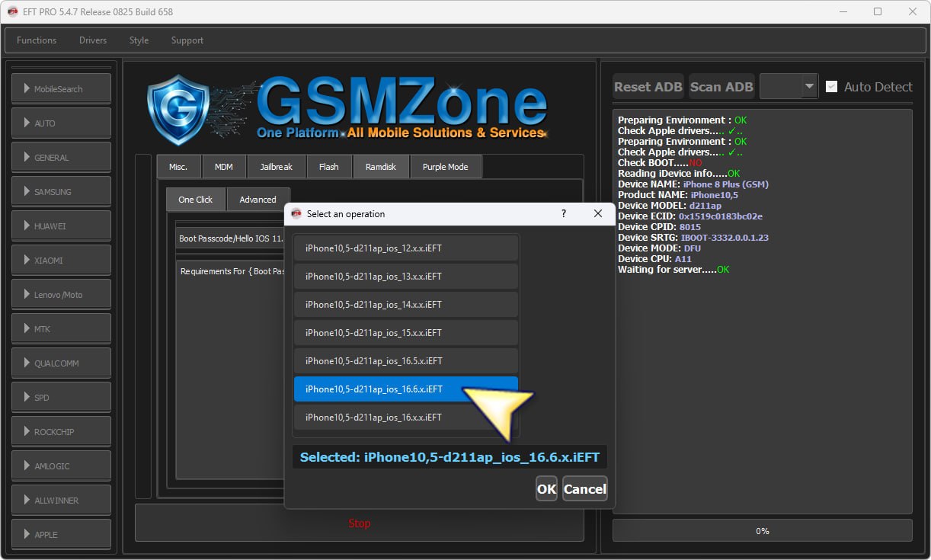Image resolution: width=931 pixels, height=560 pixels.
Task: Click the Device SRTG IBOOT value
Action: click(x=725, y=238)
